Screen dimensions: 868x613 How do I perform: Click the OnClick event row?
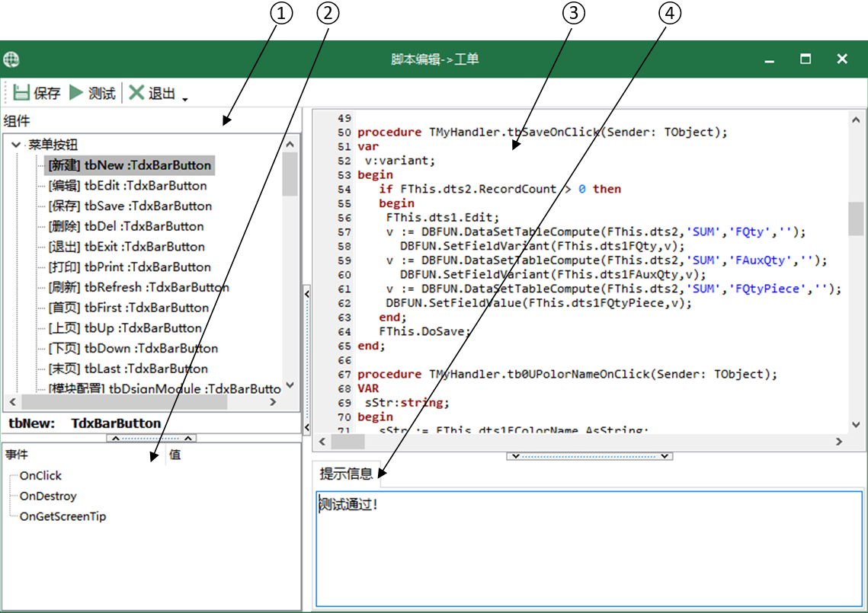point(40,476)
